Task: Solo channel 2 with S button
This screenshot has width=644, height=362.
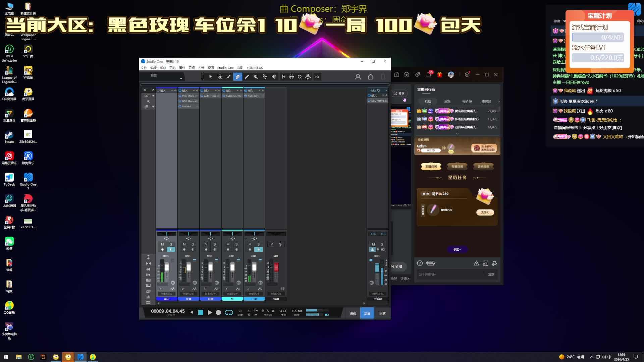Action: (193, 244)
